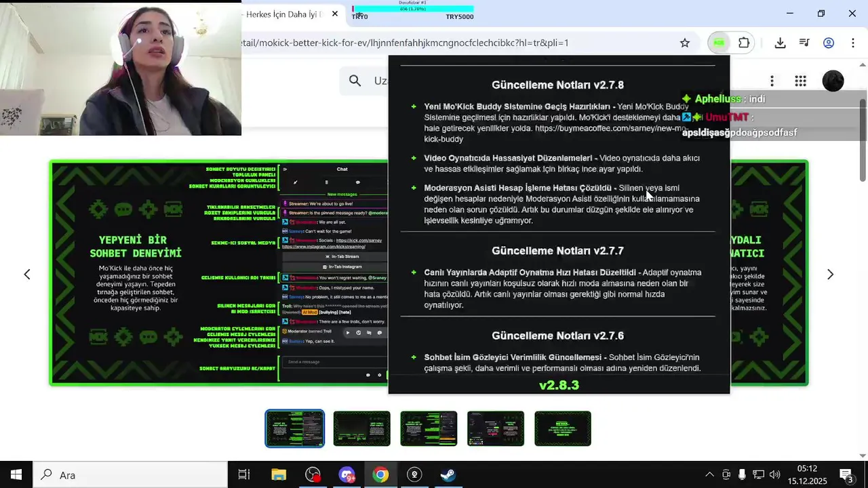This screenshot has height=488, width=868.
Task: Bookmark this page with the star icon
Action: [685, 43]
